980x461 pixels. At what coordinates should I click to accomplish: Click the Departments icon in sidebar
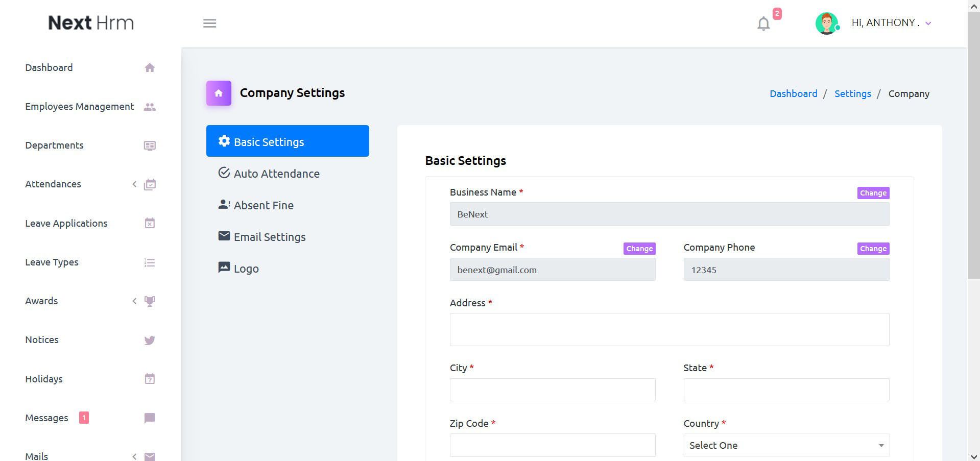150,145
